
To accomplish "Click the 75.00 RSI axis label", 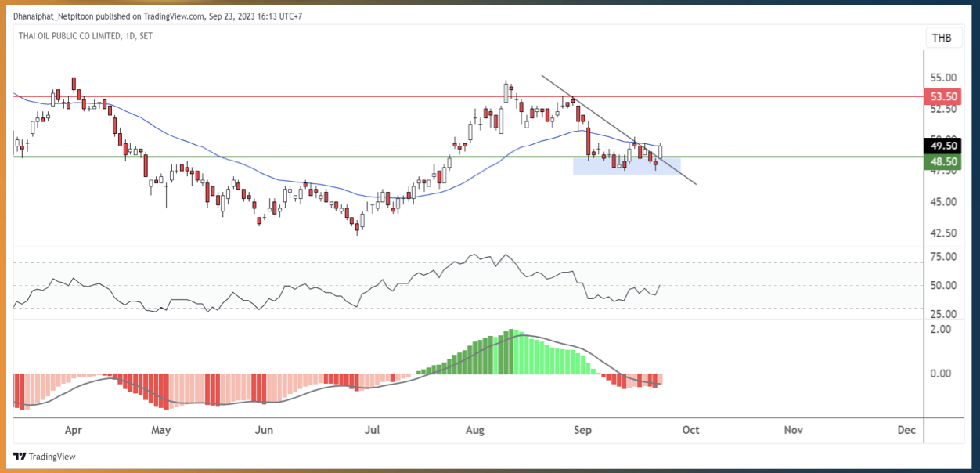I will click(943, 257).
